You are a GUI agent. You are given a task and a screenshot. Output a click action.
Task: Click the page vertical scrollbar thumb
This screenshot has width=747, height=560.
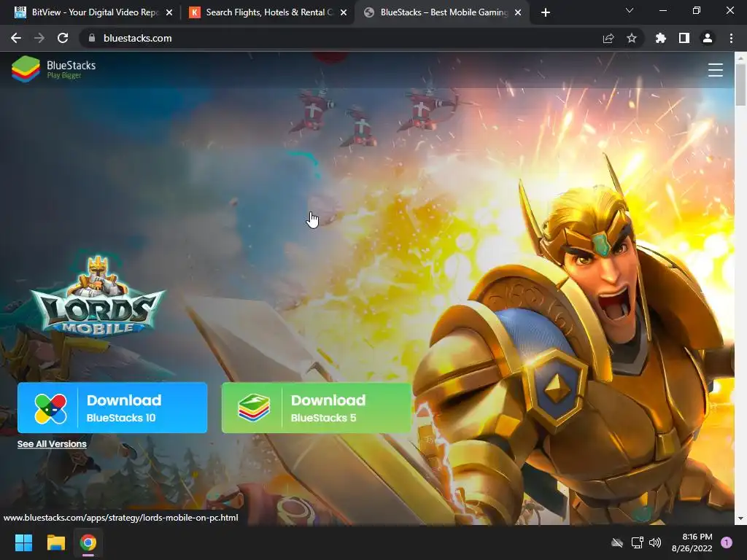pyautogui.click(x=740, y=85)
